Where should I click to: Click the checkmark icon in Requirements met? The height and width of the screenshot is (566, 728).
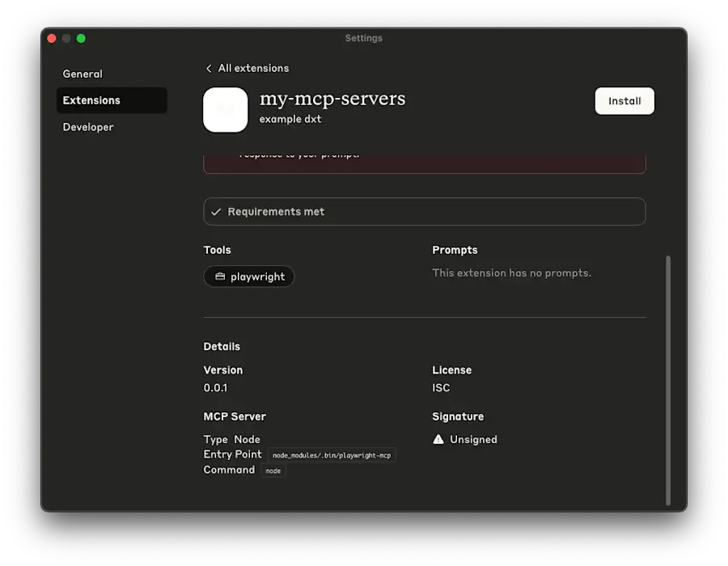(215, 211)
